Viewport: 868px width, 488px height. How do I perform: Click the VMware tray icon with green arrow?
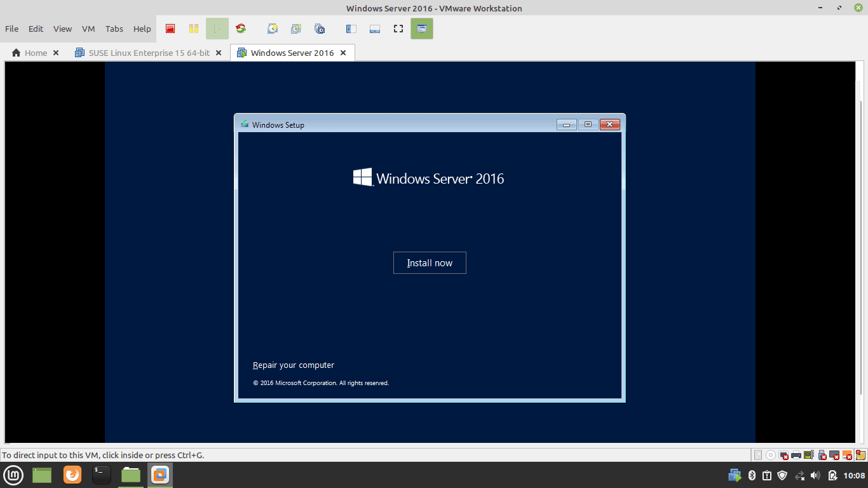735,475
